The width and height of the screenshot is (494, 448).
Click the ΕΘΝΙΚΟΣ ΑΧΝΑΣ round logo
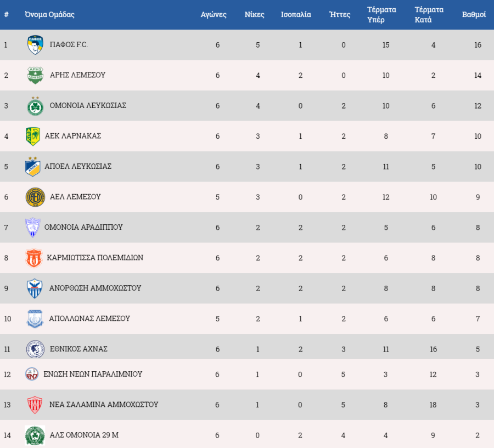[35, 349]
